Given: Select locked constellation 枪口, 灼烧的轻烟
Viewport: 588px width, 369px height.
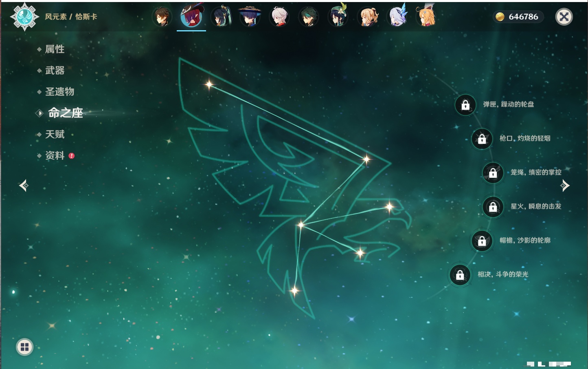Looking at the screenshot, I should [x=482, y=139].
